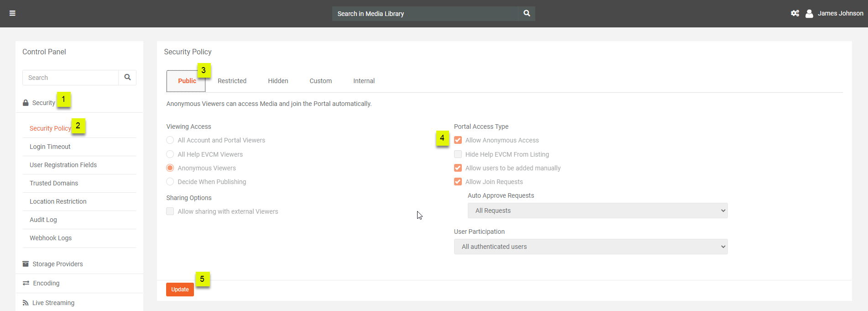This screenshot has height=311, width=868.
Task: Open Storage Providers section
Action: (x=58, y=264)
